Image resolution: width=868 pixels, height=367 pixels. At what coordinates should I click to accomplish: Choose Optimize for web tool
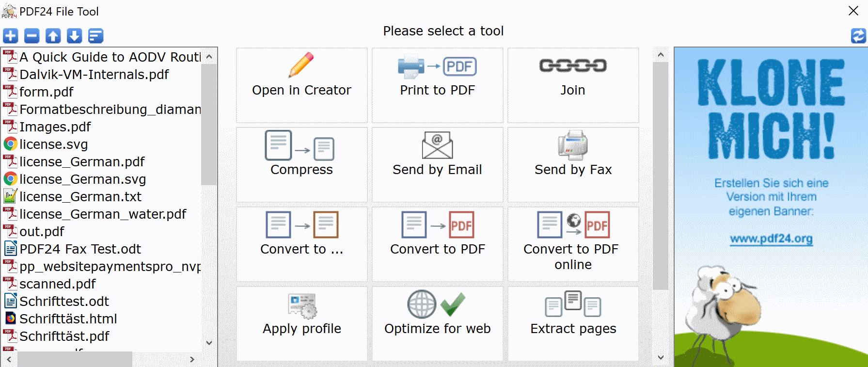(x=438, y=323)
